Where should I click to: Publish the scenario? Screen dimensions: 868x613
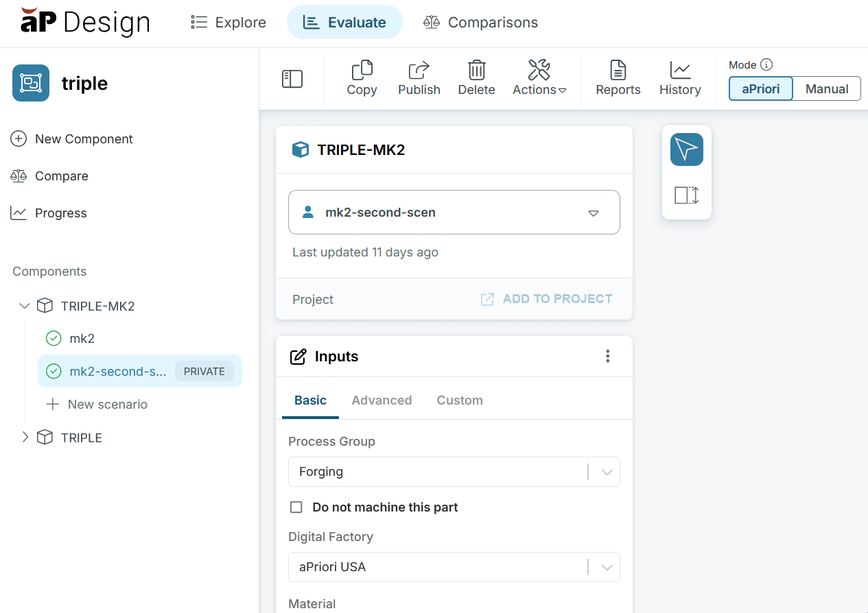point(419,78)
